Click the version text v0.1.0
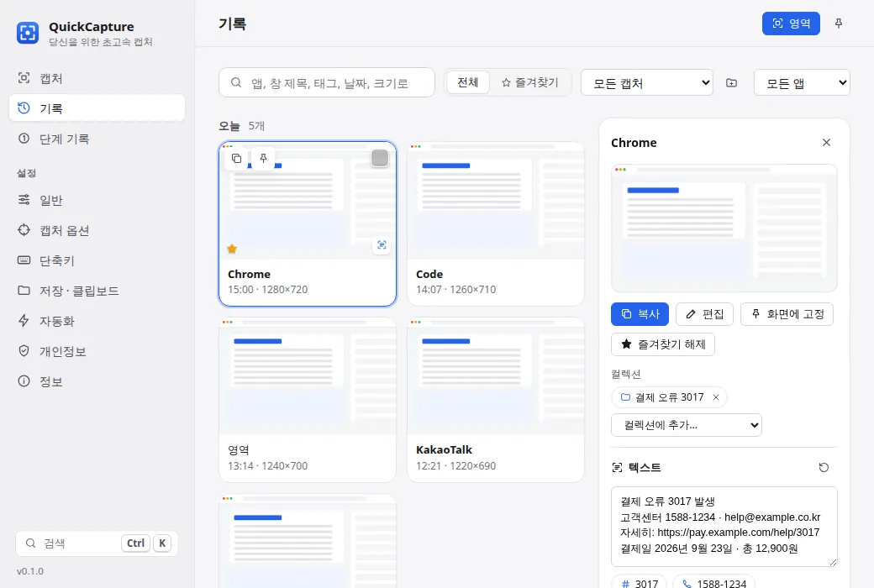The height and width of the screenshot is (588, 874). click(30, 571)
